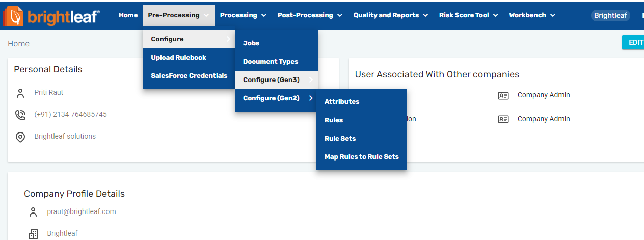Click the first Company Admin ID card icon

tap(503, 96)
